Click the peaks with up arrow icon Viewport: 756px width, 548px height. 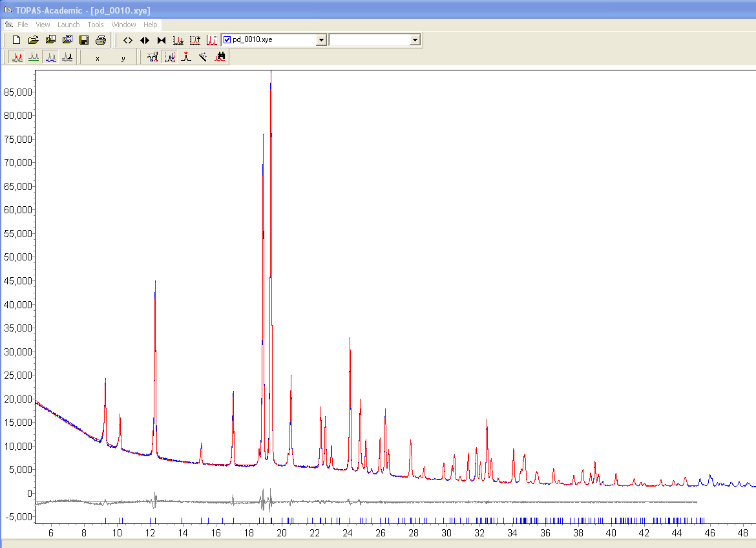pyautogui.click(x=195, y=40)
